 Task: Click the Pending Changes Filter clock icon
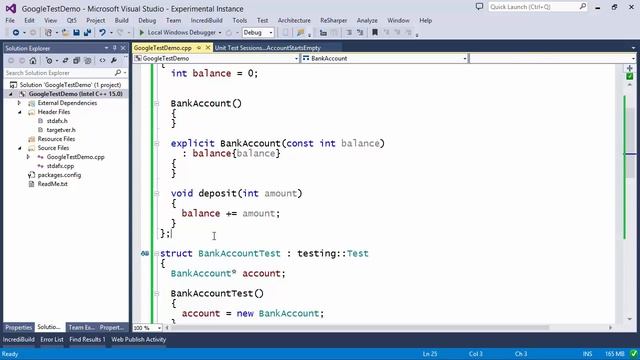click(x=49, y=60)
